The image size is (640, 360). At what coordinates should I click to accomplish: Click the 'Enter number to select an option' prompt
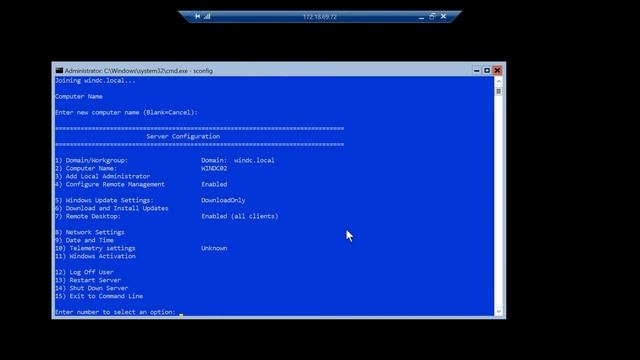pyautogui.click(x=116, y=312)
